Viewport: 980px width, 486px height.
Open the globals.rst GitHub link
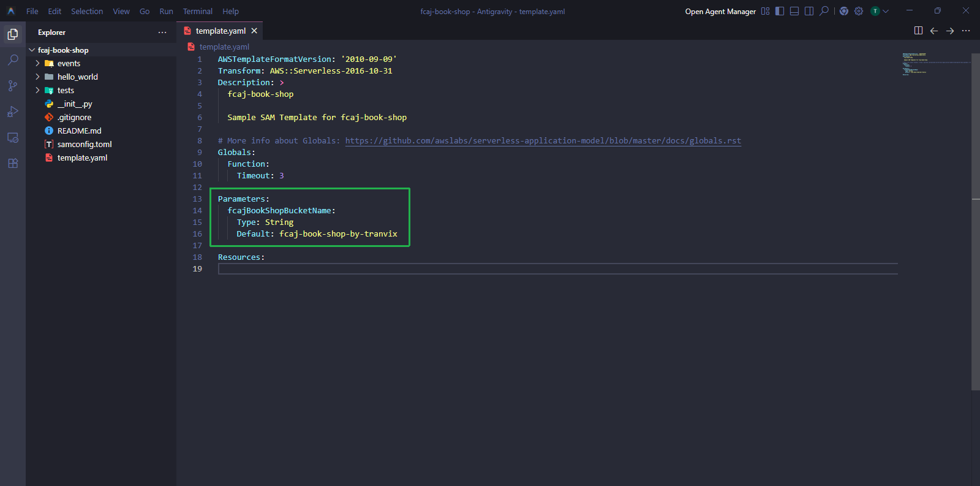point(543,140)
